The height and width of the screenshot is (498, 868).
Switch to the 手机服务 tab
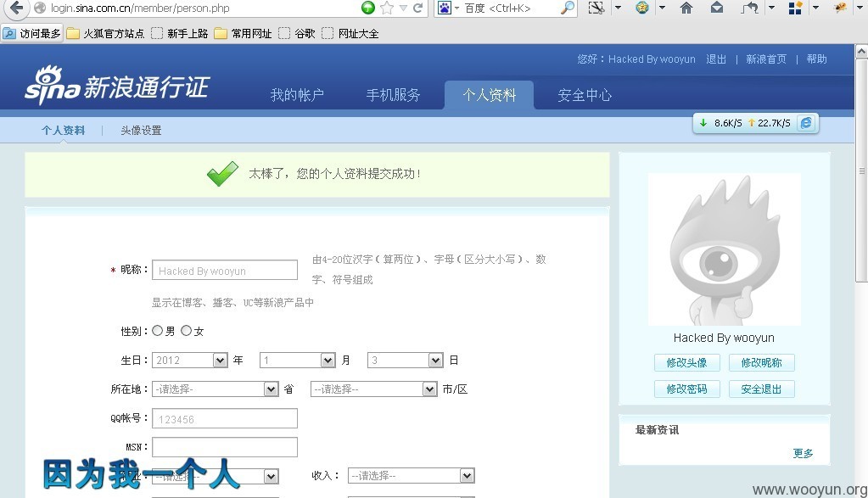[x=393, y=95]
